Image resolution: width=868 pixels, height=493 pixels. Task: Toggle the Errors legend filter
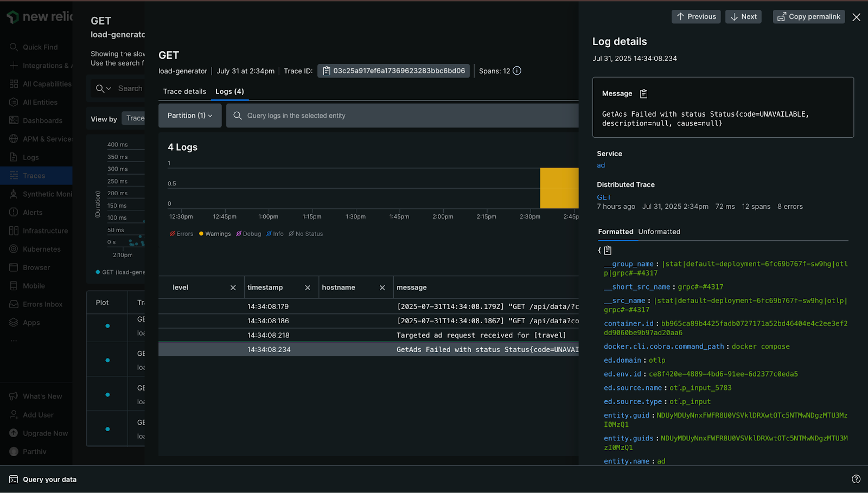[x=181, y=234]
